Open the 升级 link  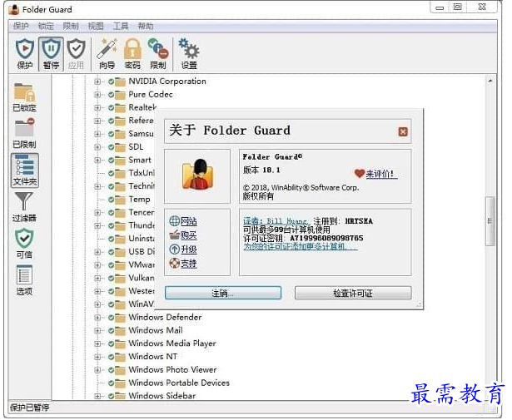189,250
